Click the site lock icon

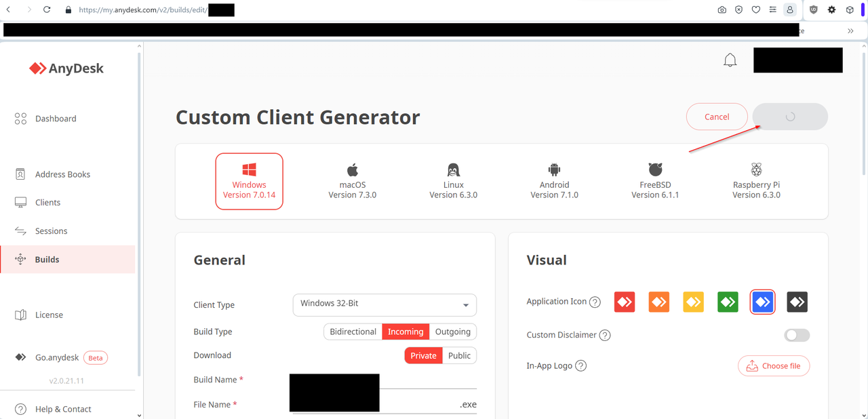tap(68, 10)
